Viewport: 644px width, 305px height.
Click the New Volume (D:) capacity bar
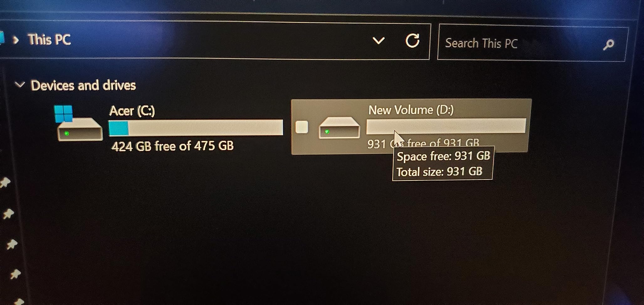[x=446, y=126]
